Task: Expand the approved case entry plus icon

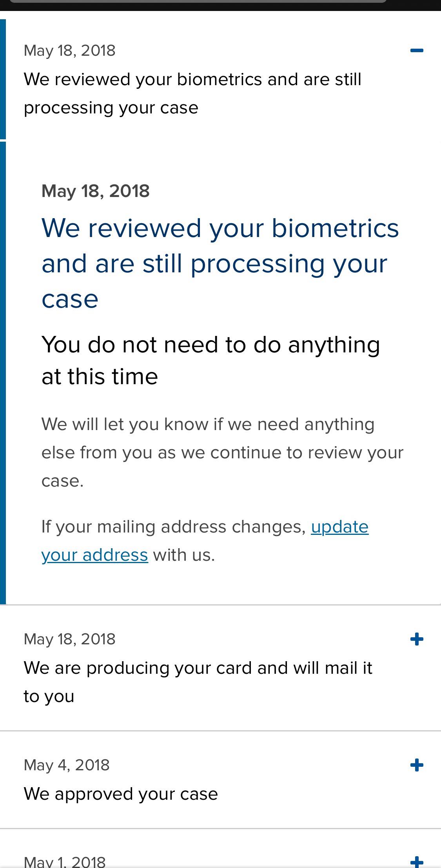Action: click(416, 765)
